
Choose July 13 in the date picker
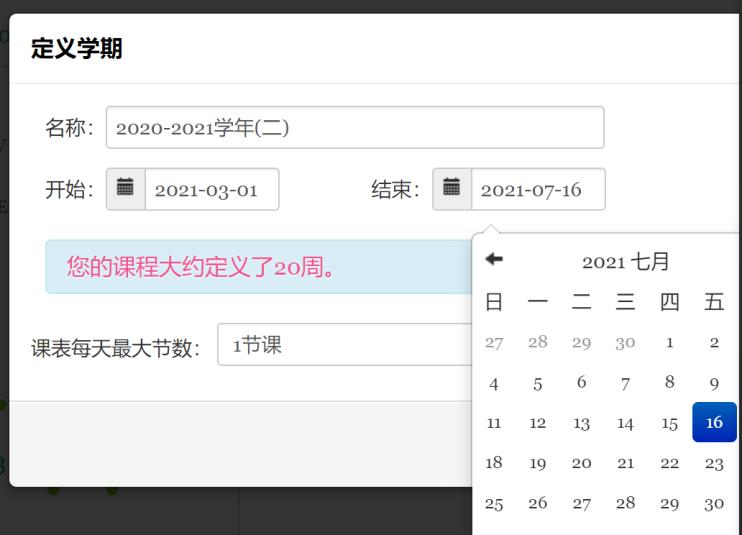point(582,423)
